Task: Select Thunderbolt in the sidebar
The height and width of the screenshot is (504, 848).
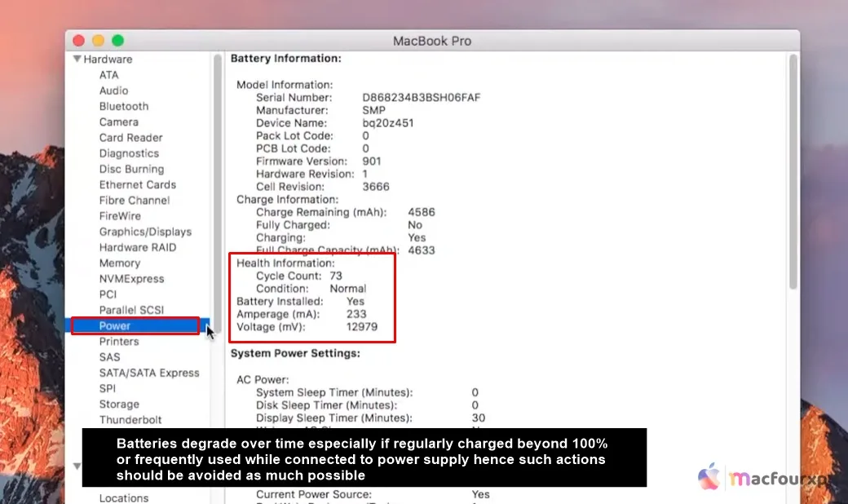Action: (130, 420)
